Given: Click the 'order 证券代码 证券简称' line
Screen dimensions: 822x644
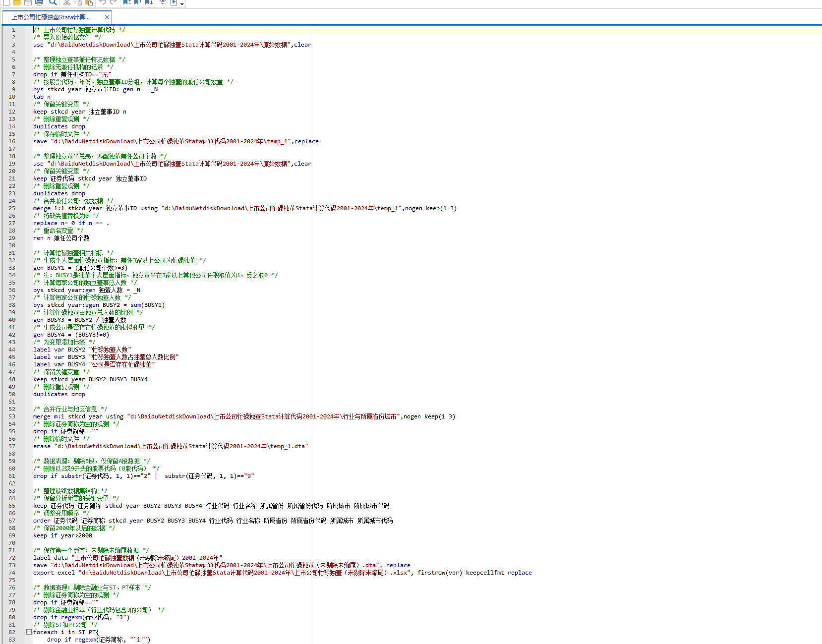Looking at the screenshot, I should (213, 521).
